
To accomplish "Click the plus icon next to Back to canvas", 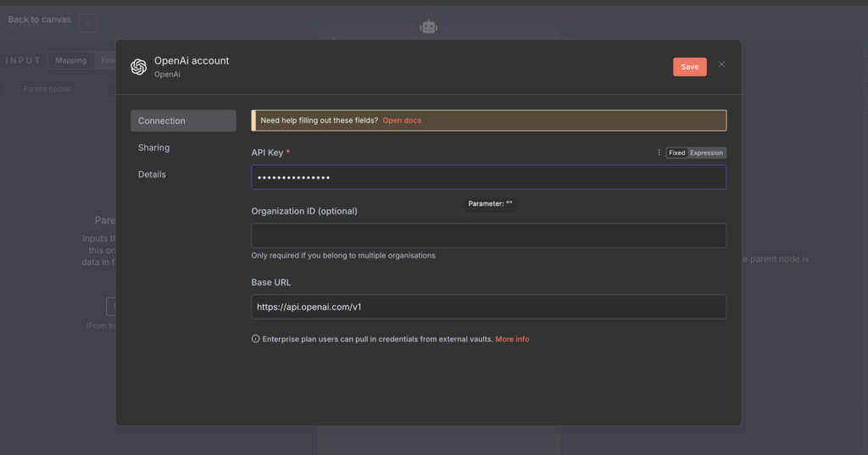I will (87, 24).
